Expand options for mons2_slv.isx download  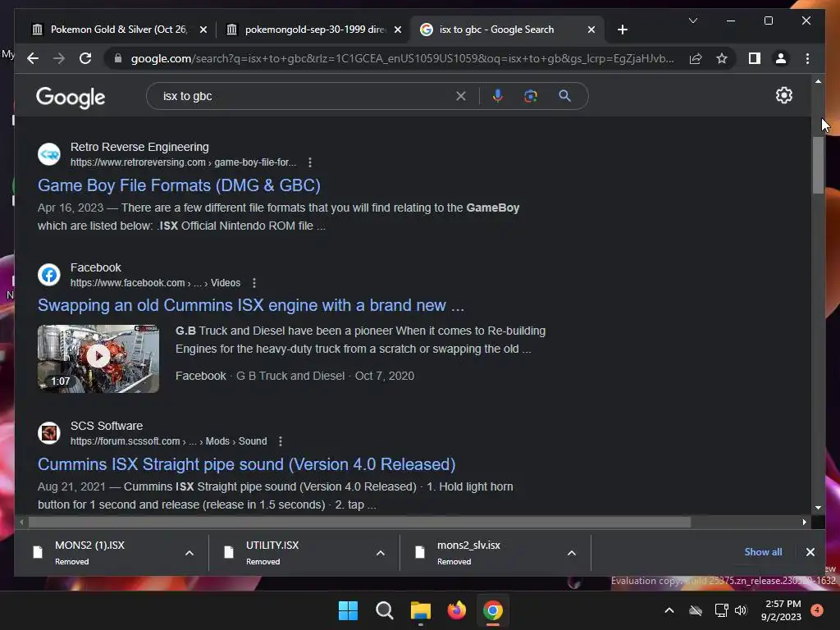pos(572,553)
